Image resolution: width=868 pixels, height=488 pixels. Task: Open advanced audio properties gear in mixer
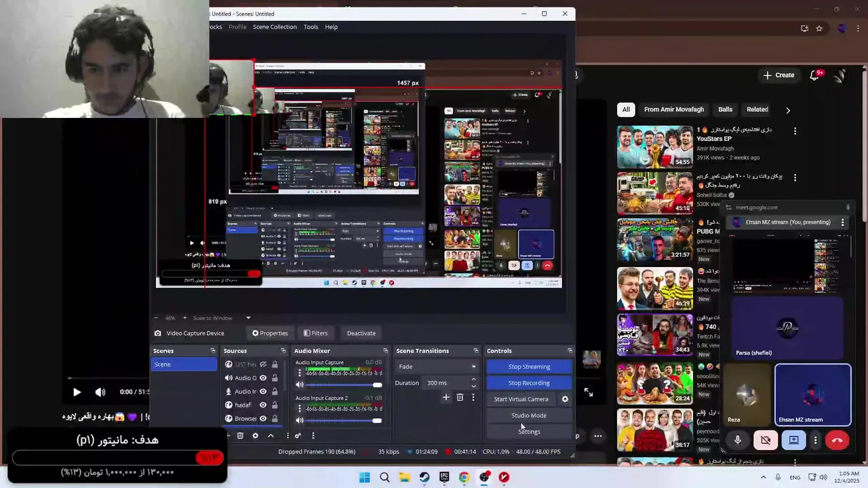[298, 436]
